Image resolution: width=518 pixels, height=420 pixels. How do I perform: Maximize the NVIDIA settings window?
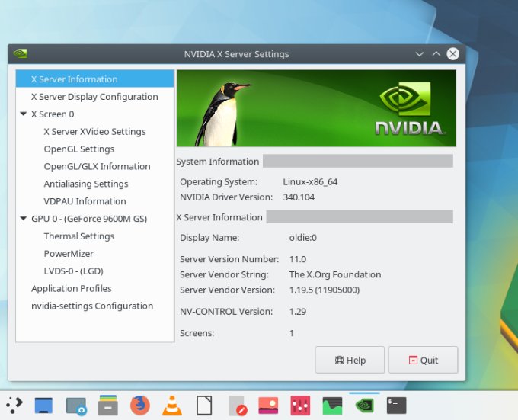pos(436,54)
